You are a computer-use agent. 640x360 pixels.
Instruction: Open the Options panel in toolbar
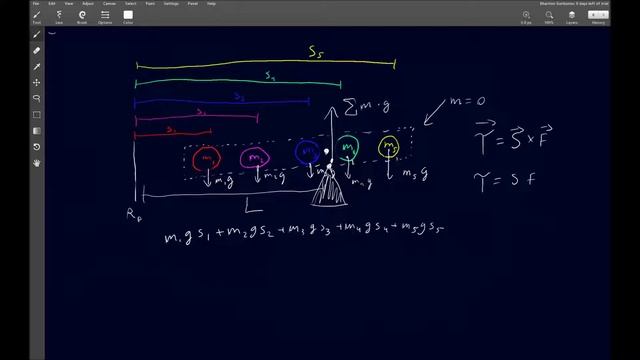pos(105,17)
